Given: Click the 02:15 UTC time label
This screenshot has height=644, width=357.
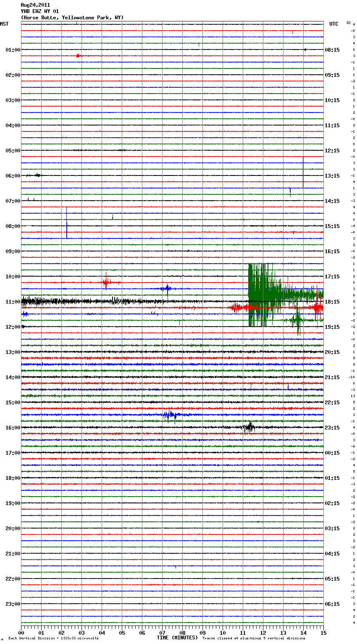Looking at the screenshot, I should [x=332, y=503].
